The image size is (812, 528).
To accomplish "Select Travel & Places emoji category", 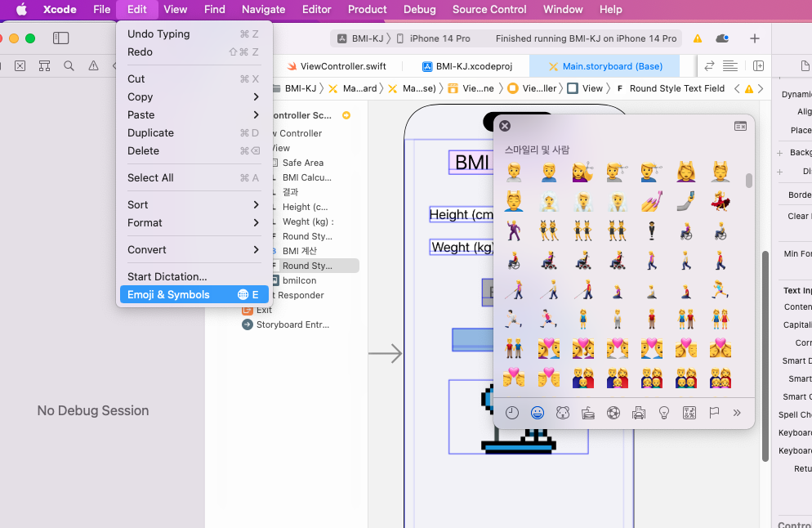I will coord(639,413).
